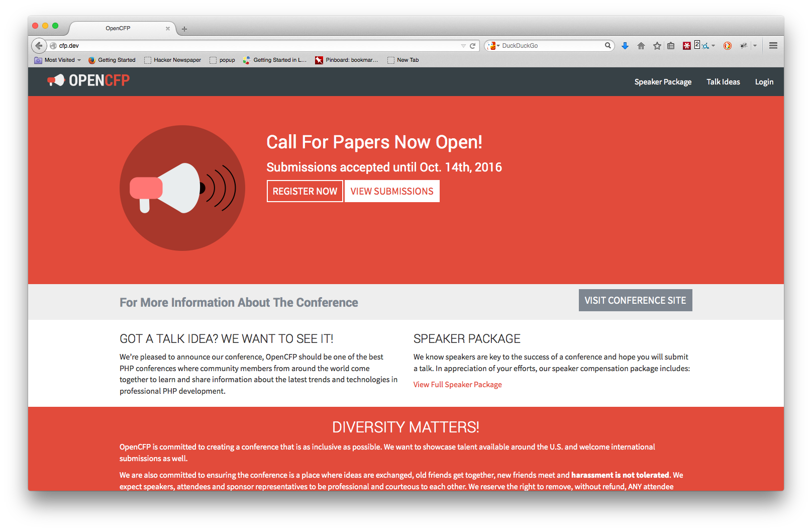Open the Getting Started bookmark
The height and width of the screenshot is (531, 812).
(x=112, y=60)
